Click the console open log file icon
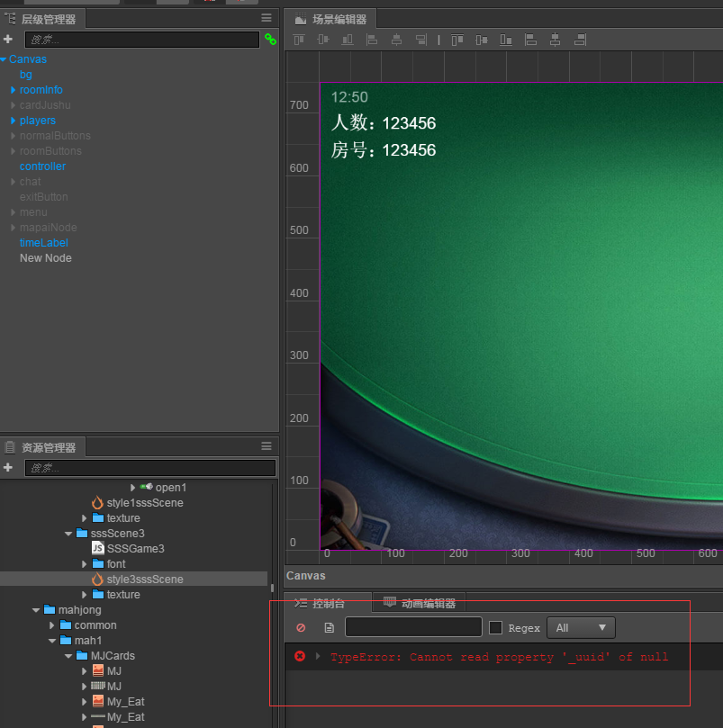The height and width of the screenshot is (728, 723). tap(329, 627)
